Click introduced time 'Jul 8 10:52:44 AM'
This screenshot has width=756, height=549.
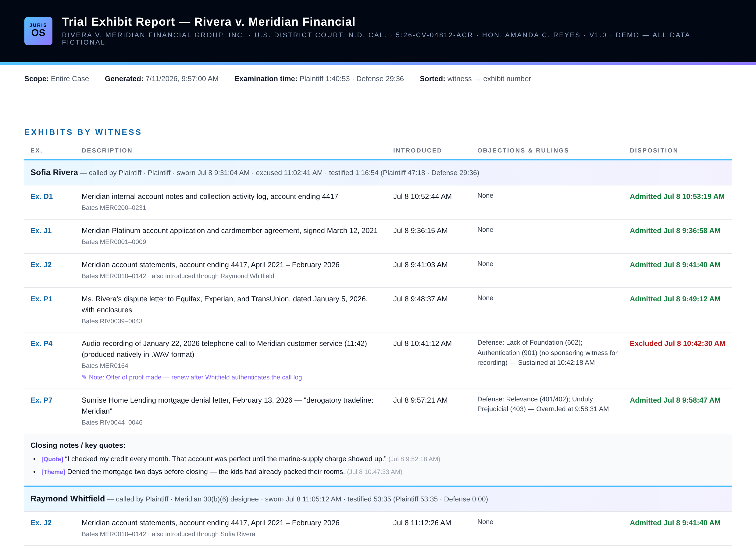pyautogui.click(x=422, y=196)
